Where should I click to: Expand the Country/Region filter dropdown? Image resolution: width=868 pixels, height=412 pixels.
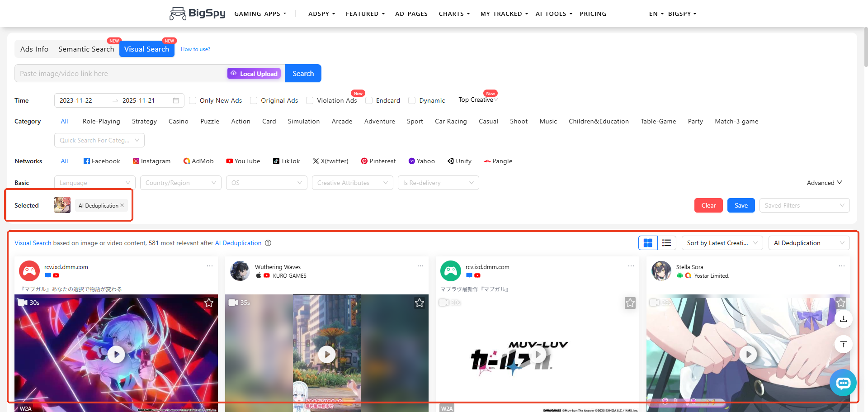[x=180, y=183]
